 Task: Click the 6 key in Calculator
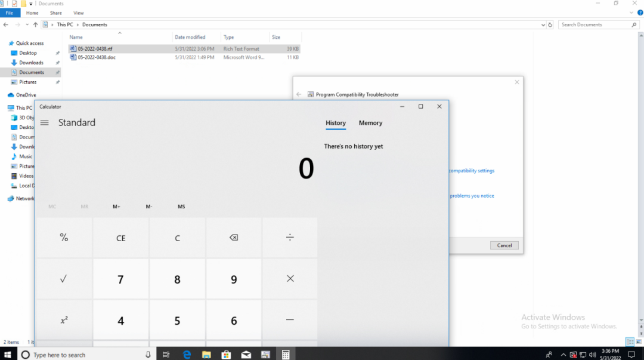(x=234, y=320)
